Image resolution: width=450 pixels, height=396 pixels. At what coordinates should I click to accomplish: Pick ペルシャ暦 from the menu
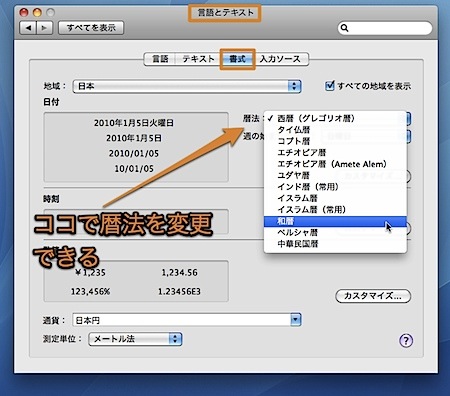pyautogui.click(x=335, y=232)
